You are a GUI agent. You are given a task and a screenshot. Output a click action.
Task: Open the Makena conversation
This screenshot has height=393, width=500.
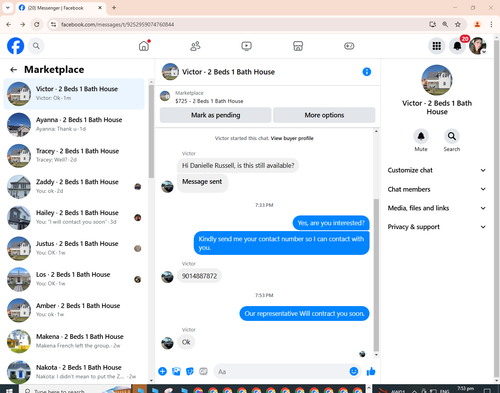click(74, 341)
